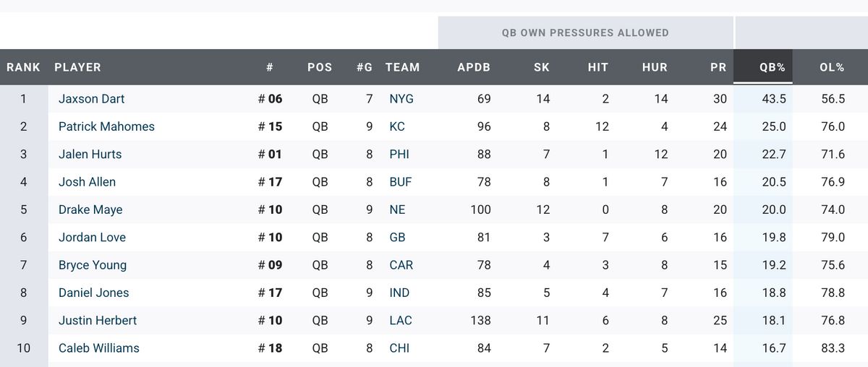Sort by SK sacks column header
The height and width of the screenshot is (367, 868).
(x=541, y=67)
